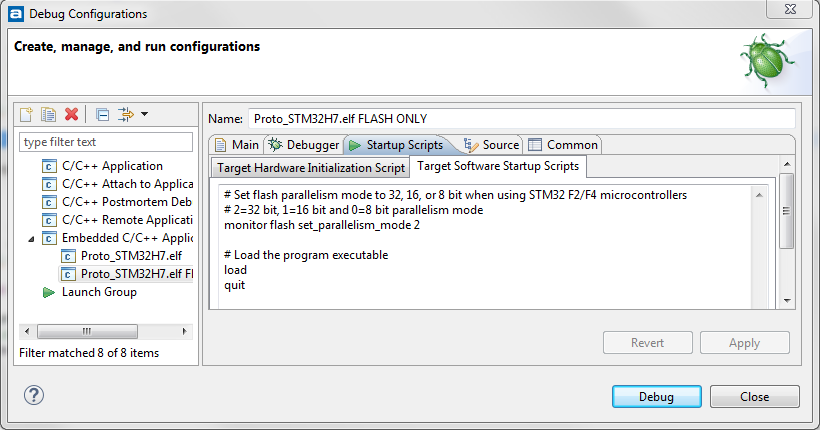The height and width of the screenshot is (430, 820).
Task: Open Target Hardware Initialization Script tab
Action: (310, 167)
